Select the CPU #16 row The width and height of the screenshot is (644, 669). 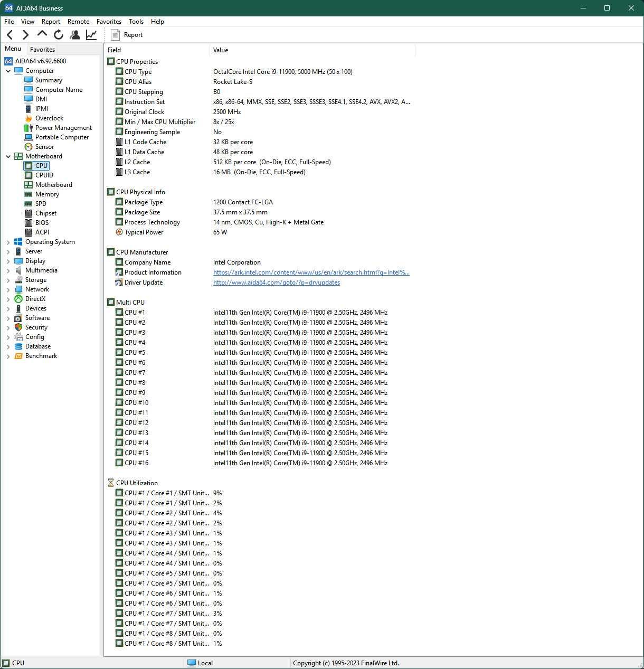(260, 463)
